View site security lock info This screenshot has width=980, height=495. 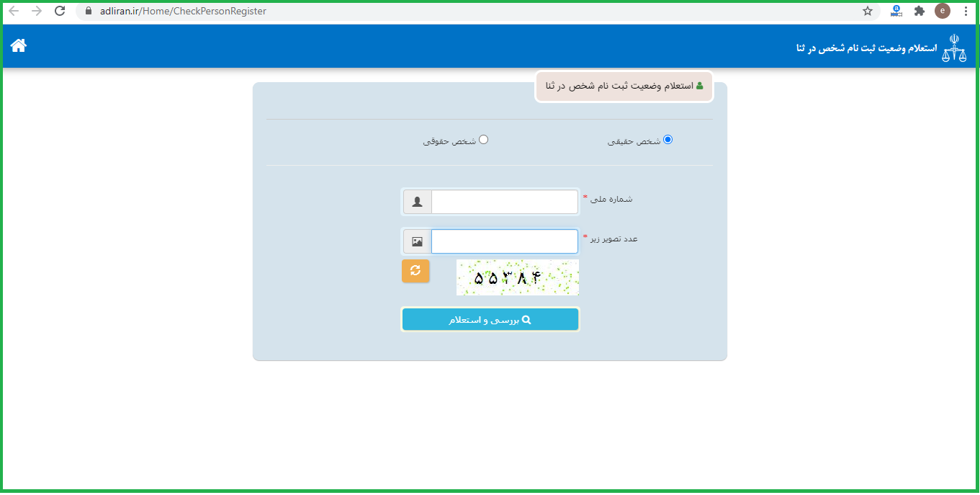point(89,11)
